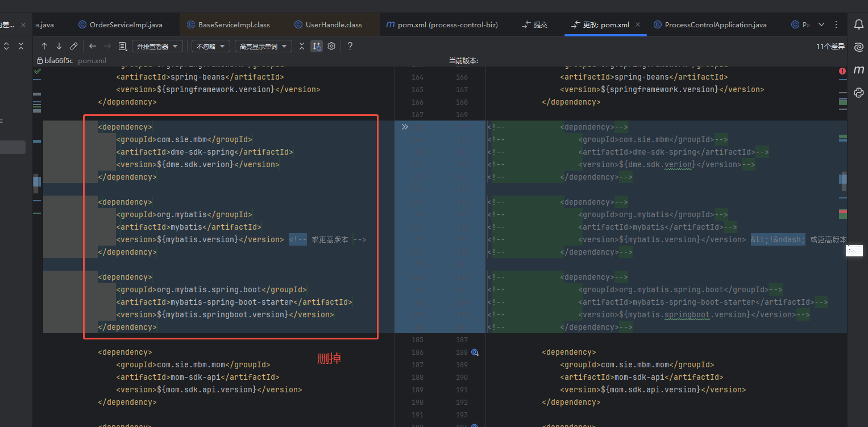Revert the change with the chevron arrow

[x=405, y=127]
